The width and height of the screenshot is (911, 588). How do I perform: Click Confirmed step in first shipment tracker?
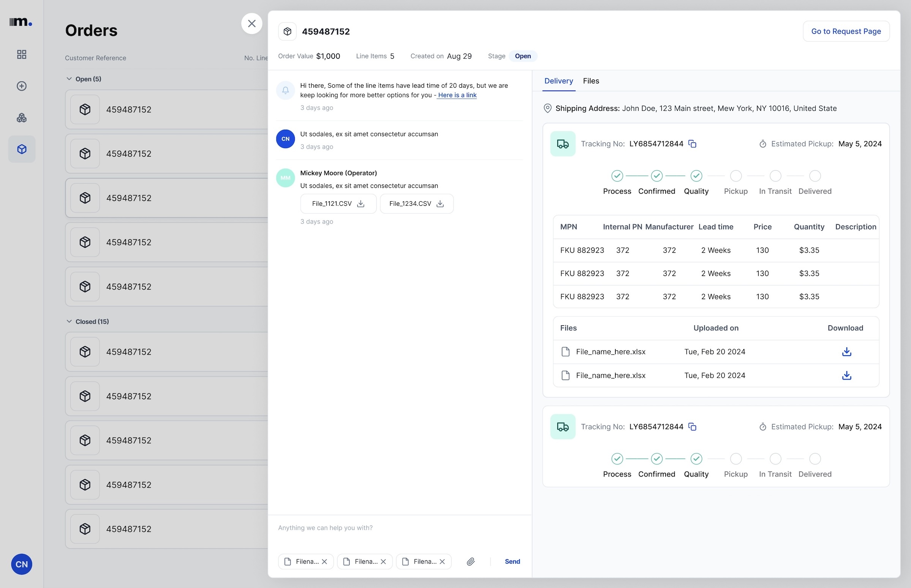click(656, 176)
